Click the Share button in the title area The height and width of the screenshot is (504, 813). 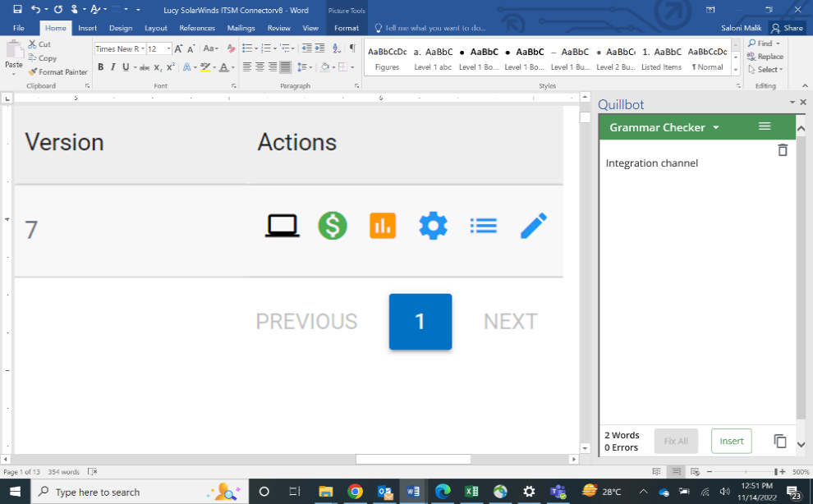pos(787,28)
